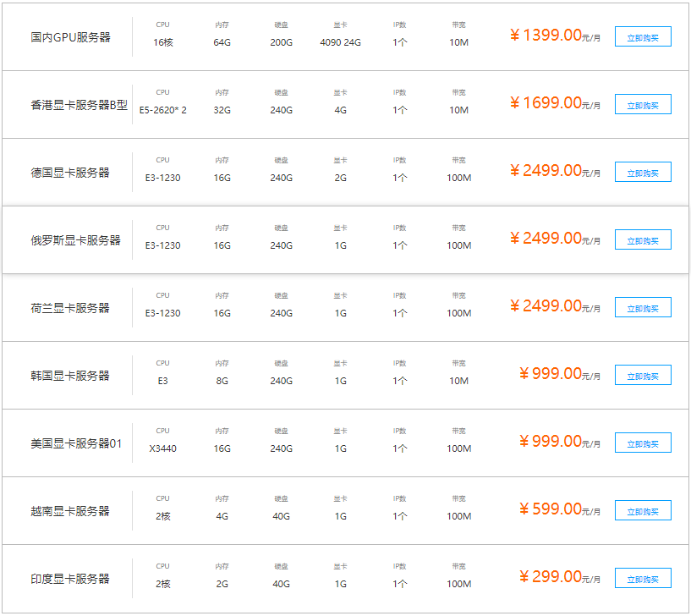The width and height of the screenshot is (691, 616).
Task: Click 立即购买 for 美国显卡服务器01
Action: (642, 442)
